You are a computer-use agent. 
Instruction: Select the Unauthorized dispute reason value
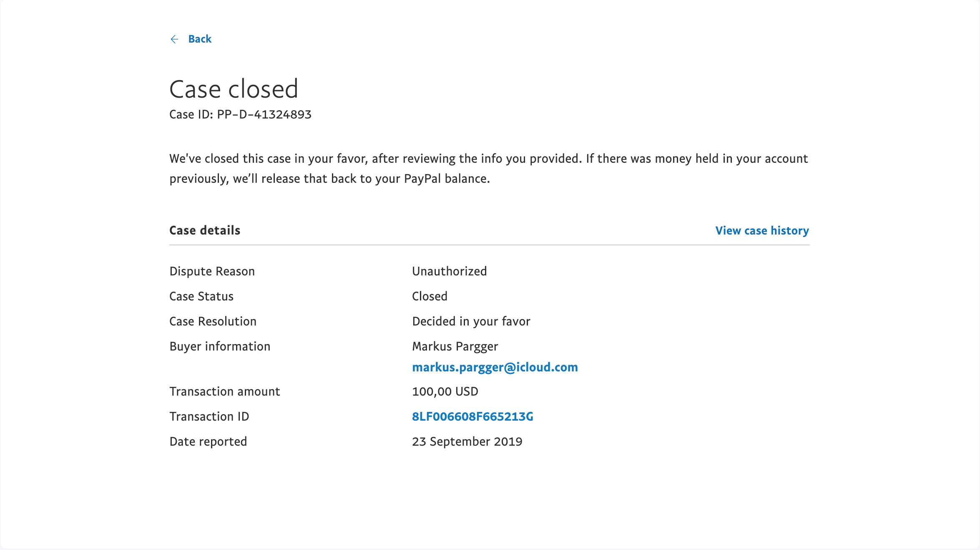coord(449,271)
